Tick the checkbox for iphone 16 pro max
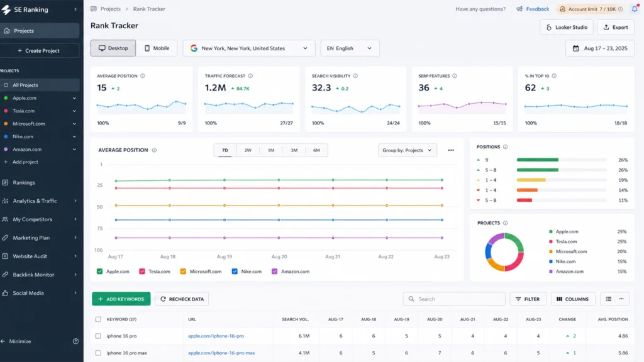 [97, 353]
